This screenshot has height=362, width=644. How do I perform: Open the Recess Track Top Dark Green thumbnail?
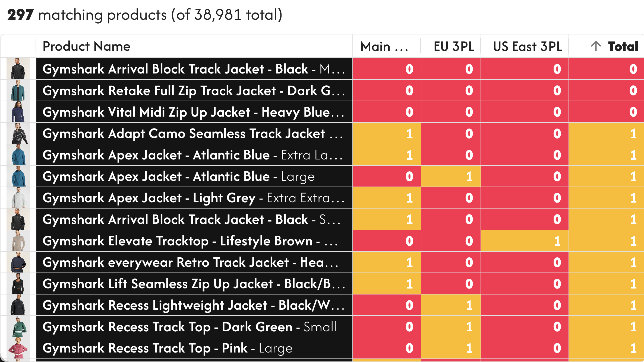(x=18, y=327)
